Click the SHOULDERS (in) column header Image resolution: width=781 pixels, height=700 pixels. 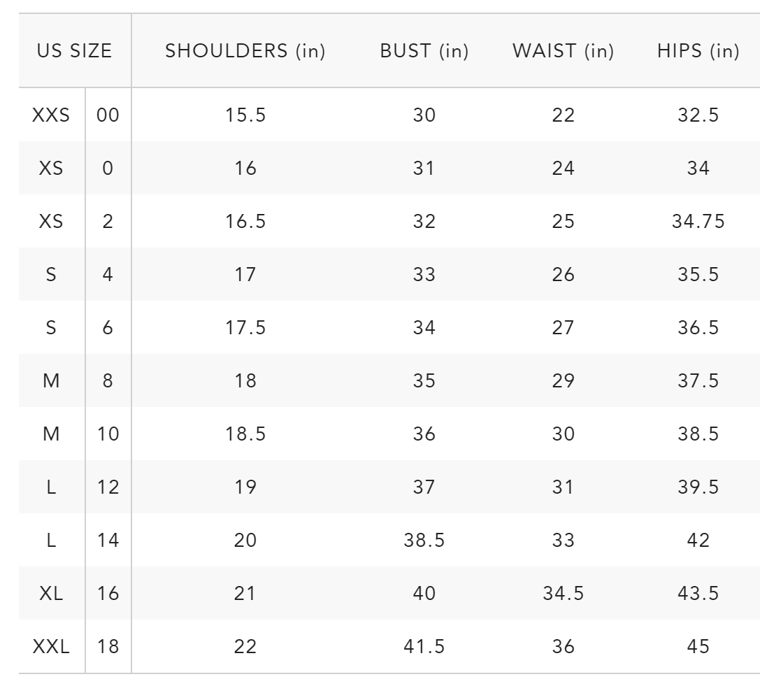pyautogui.click(x=245, y=51)
